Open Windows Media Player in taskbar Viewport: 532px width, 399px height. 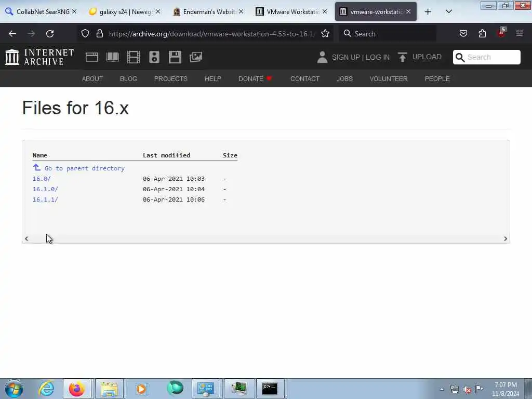point(141,389)
